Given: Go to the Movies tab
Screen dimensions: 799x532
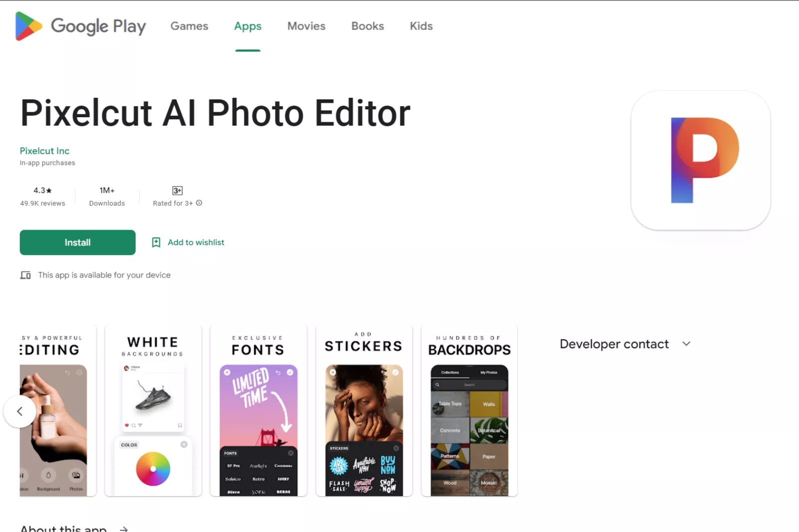Looking at the screenshot, I should pyautogui.click(x=306, y=26).
